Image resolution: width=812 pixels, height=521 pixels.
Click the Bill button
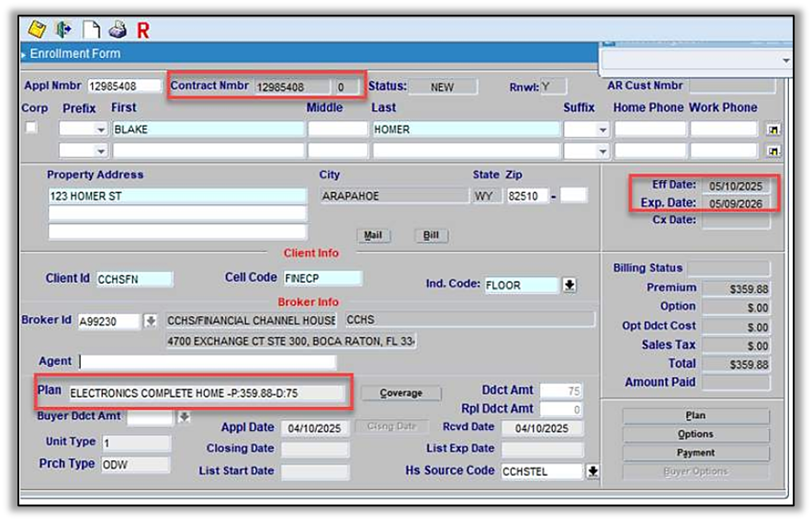[431, 235]
